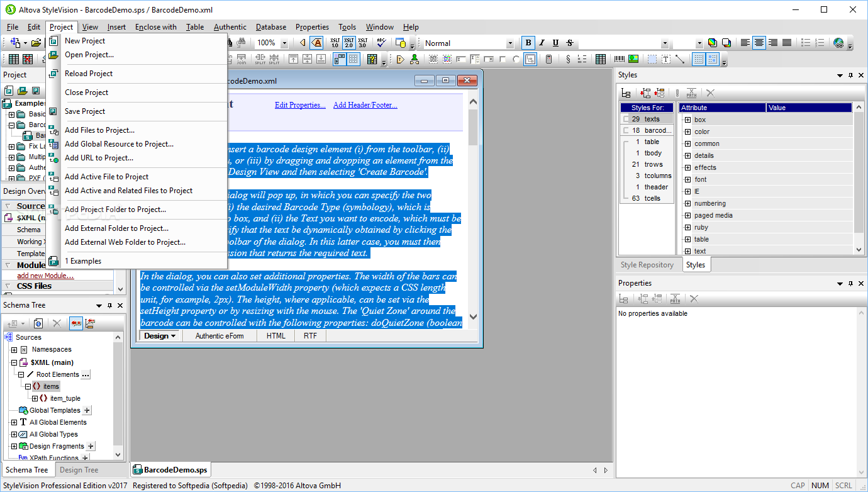Toggle center alignment button
This screenshot has width=868, height=492.
tap(759, 43)
